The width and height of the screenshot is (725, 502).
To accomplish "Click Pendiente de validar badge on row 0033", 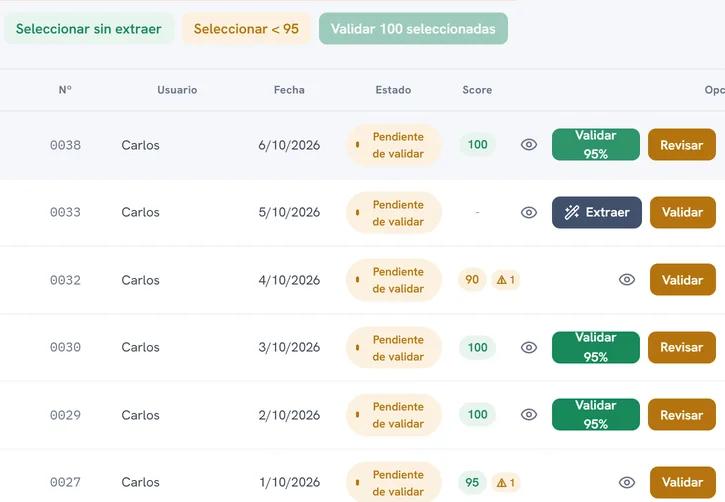I will [394, 213].
